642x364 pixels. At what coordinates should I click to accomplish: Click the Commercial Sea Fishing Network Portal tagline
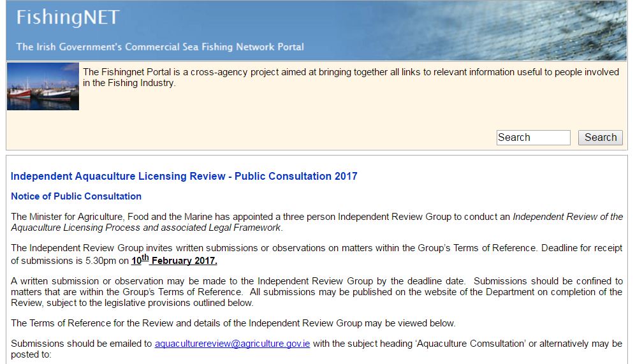point(159,47)
